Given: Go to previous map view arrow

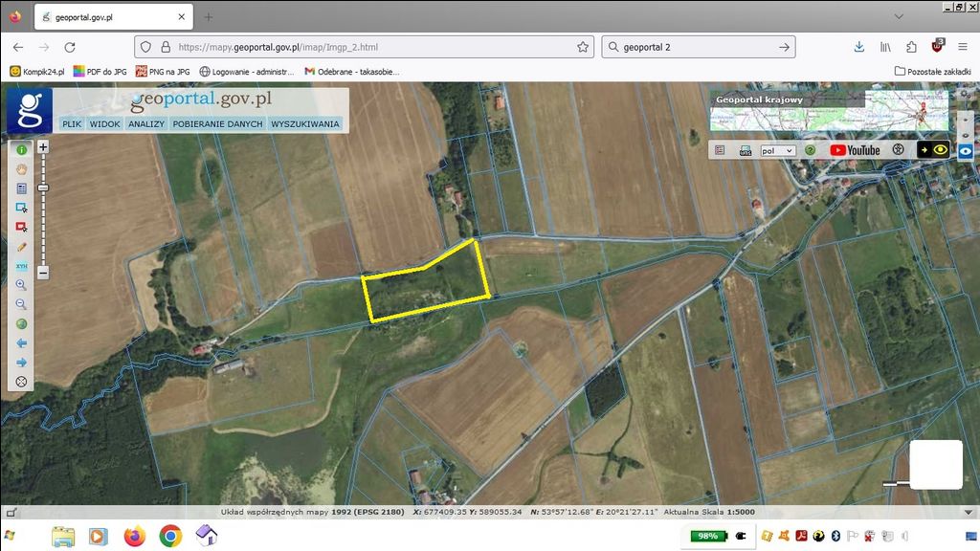Looking at the screenshot, I should (21, 342).
